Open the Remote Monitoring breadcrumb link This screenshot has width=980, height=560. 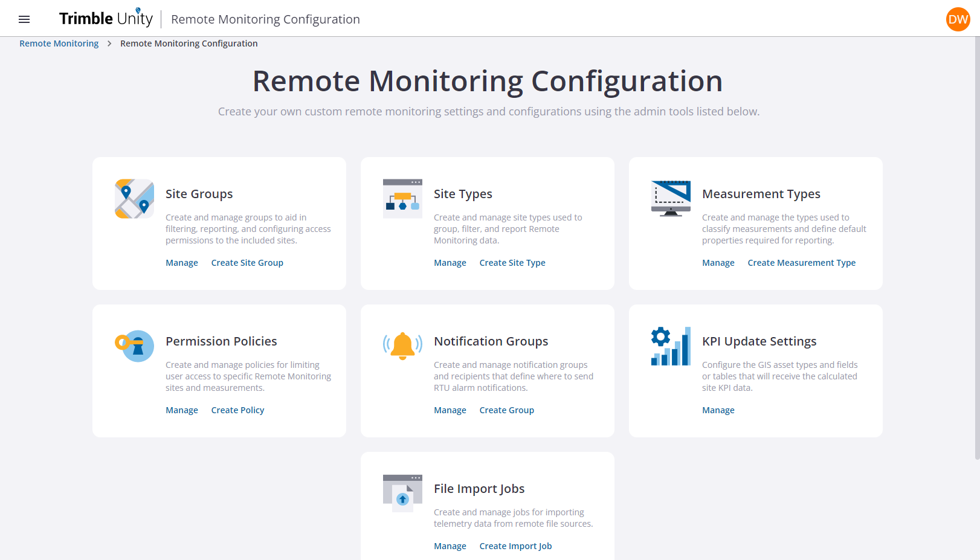pos(59,43)
